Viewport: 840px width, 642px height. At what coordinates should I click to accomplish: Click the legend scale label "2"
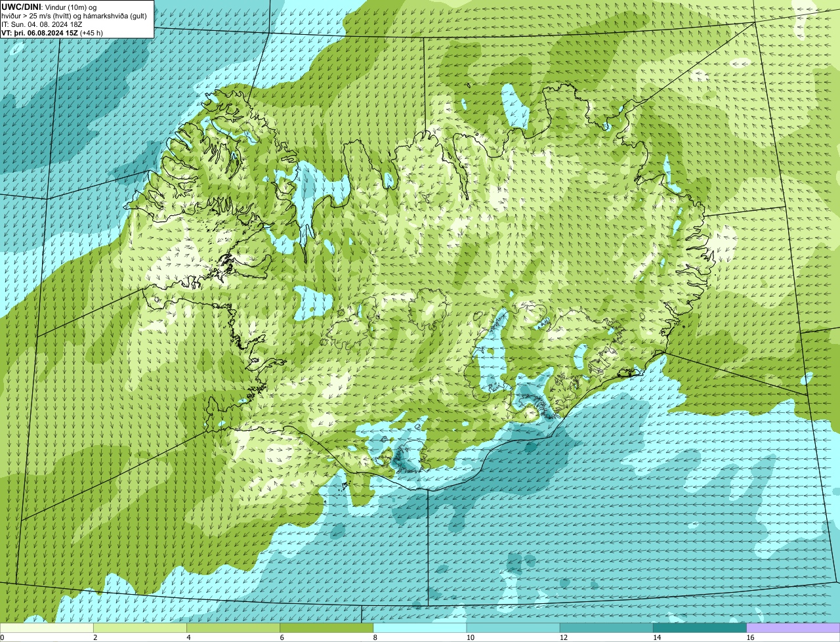[x=95, y=637]
